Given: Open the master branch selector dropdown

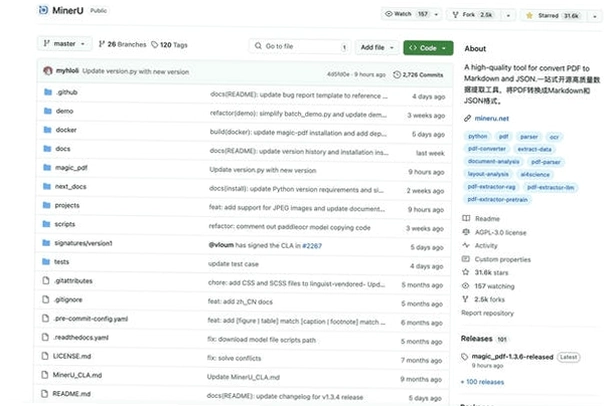Looking at the screenshot, I should [x=65, y=44].
